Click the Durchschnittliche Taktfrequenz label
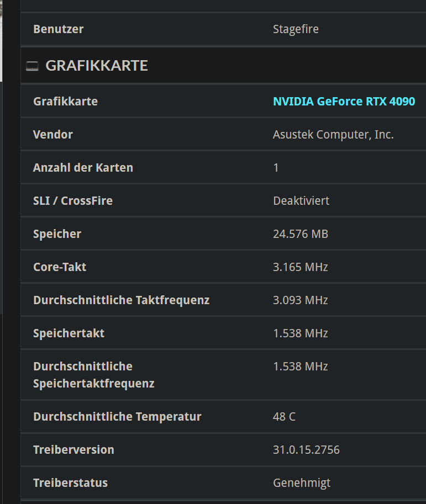This screenshot has width=426, height=504. click(121, 300)
